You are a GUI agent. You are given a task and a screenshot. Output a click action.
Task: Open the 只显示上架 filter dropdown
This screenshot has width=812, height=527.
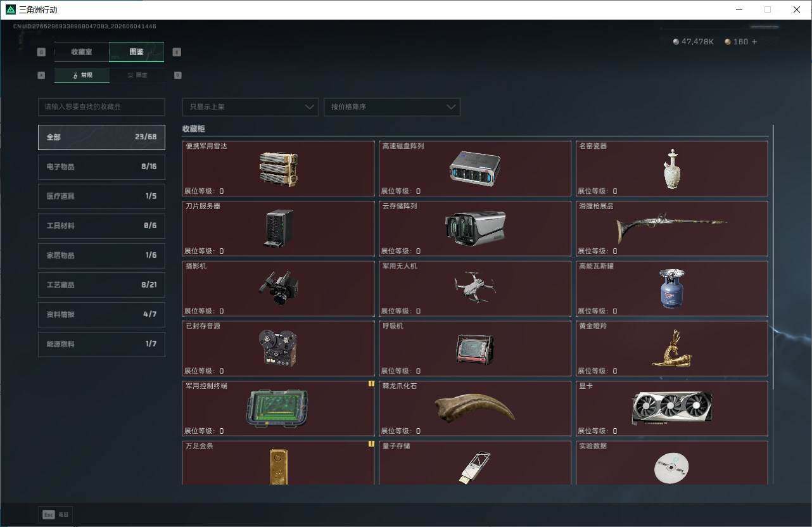tap(250, 107)
